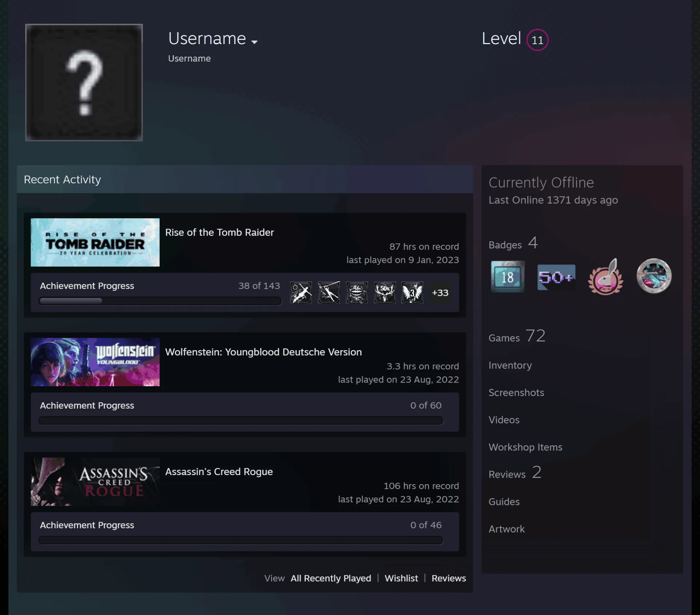Screen dimensions: 700x615
Task: Click Achievement Progress label for Tomb Raider
Action: 87,286
